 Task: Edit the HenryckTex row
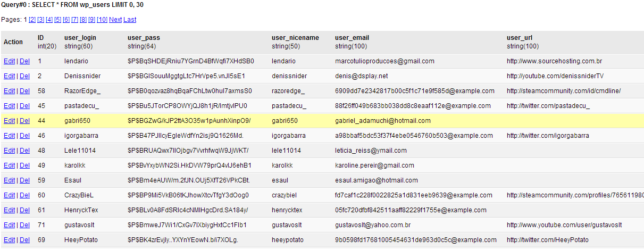(x=9, y=210)
